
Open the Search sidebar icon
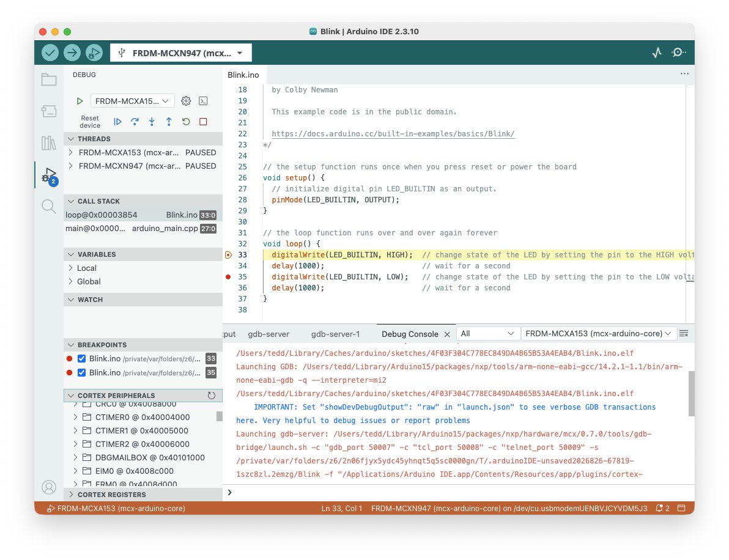tap(49, 206)
